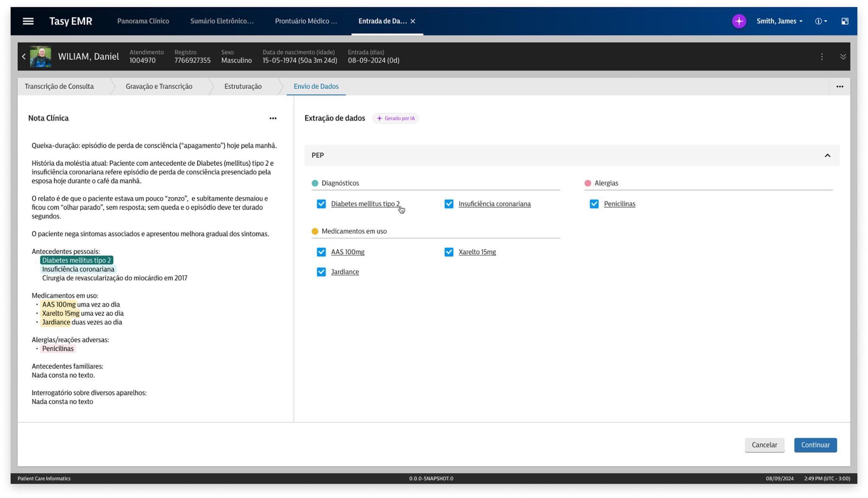Click the Cancelar button
The width and height of the screenshot is (868, 498).
click(x=764, y=445)
